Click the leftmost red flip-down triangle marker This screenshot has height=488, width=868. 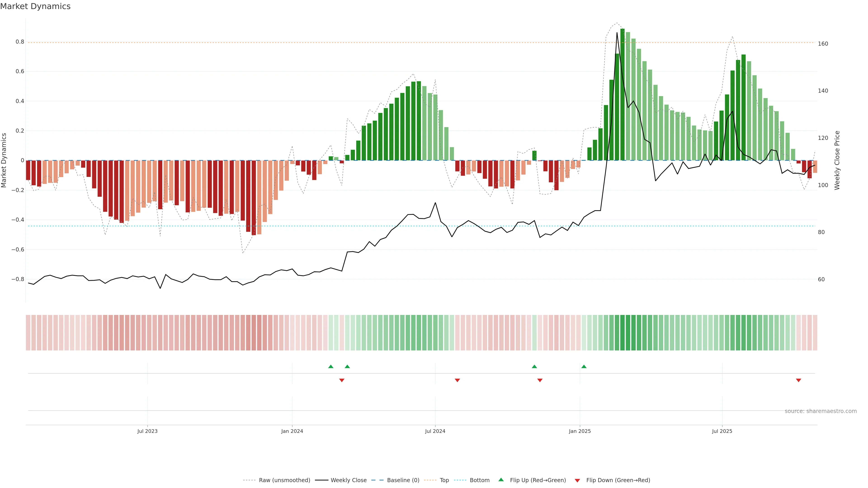pyautogui.click(x=342, y=380)
